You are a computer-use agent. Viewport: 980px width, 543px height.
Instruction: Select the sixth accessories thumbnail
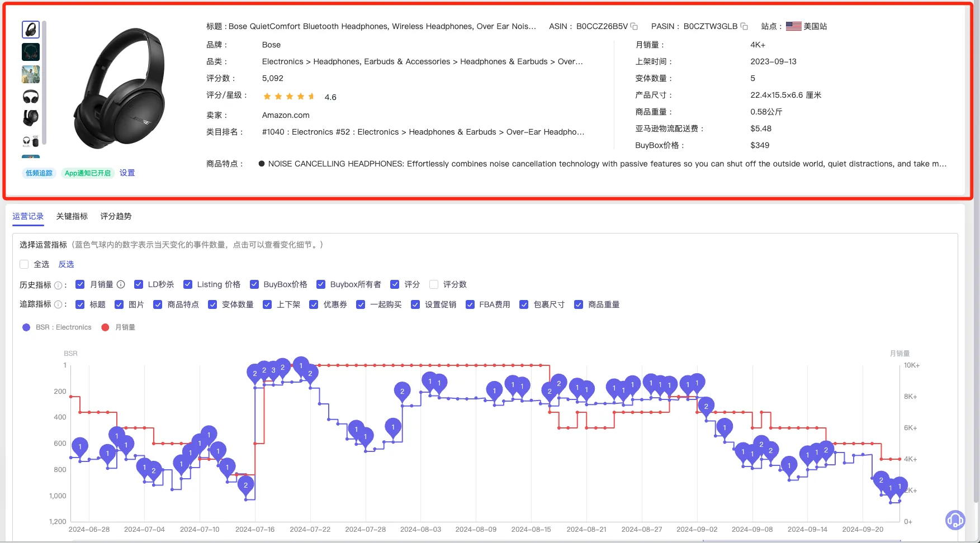point(31,141)
